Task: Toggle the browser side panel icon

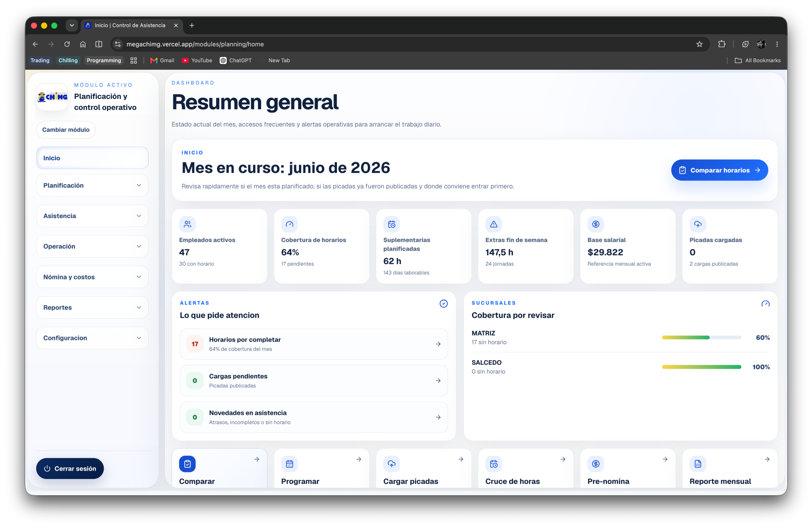Action: click(99, 44)
